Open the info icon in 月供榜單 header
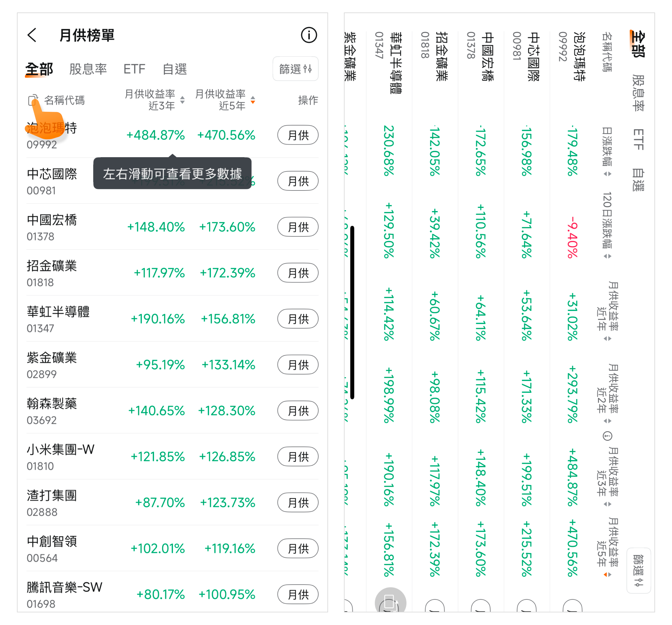The image size is (672, 625). click(x=309, y=35)
